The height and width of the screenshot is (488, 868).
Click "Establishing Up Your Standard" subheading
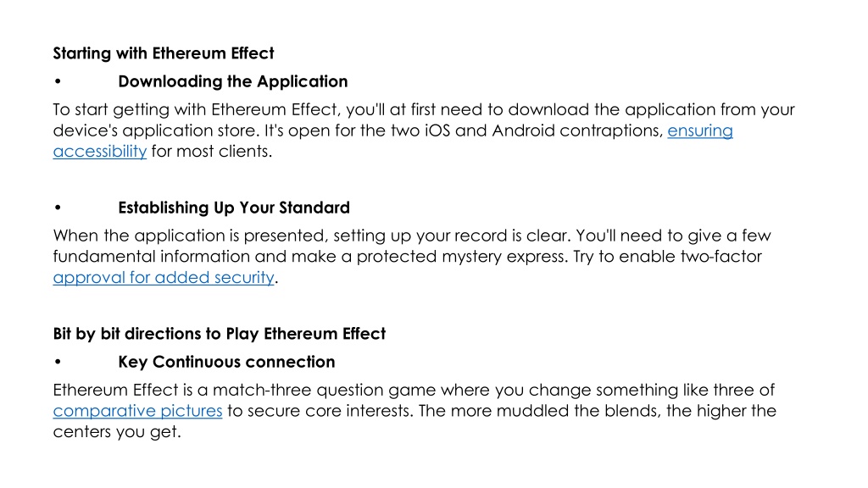point(234,208)
